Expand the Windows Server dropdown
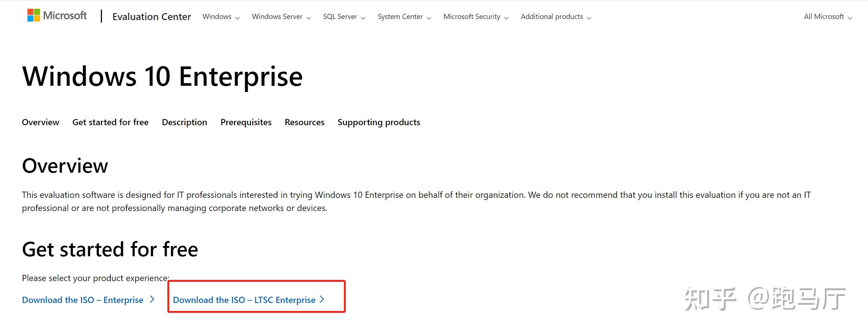The image size is (868, 334). (281, 17)
